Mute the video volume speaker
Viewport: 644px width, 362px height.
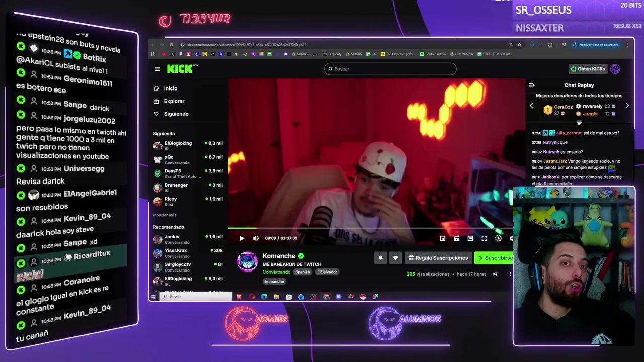click(256, 238)
